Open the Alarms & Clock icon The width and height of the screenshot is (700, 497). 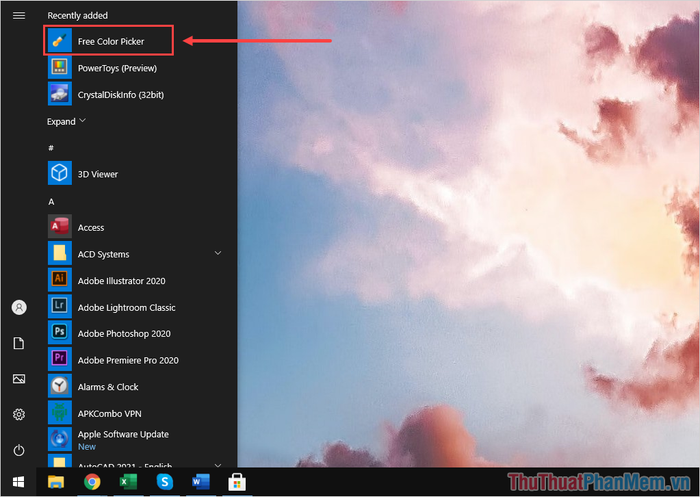pos(60,386)
